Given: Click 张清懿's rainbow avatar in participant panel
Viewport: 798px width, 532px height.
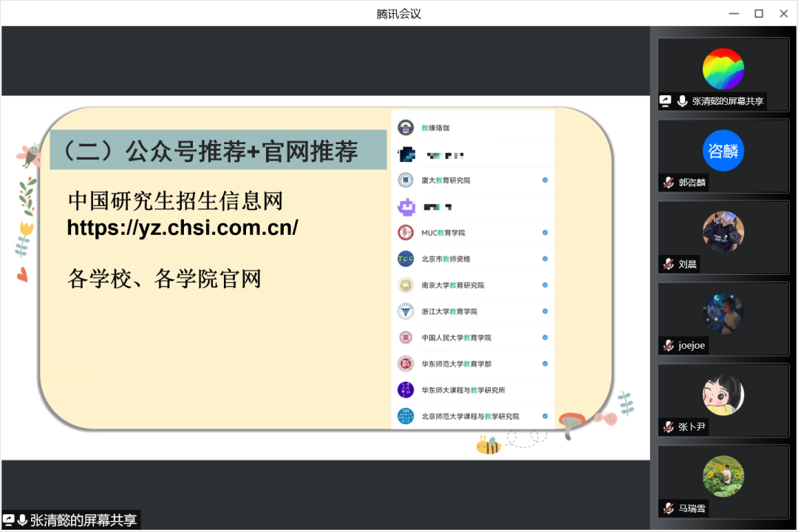Looking at the screenshot, I should [x=723, y=69].
